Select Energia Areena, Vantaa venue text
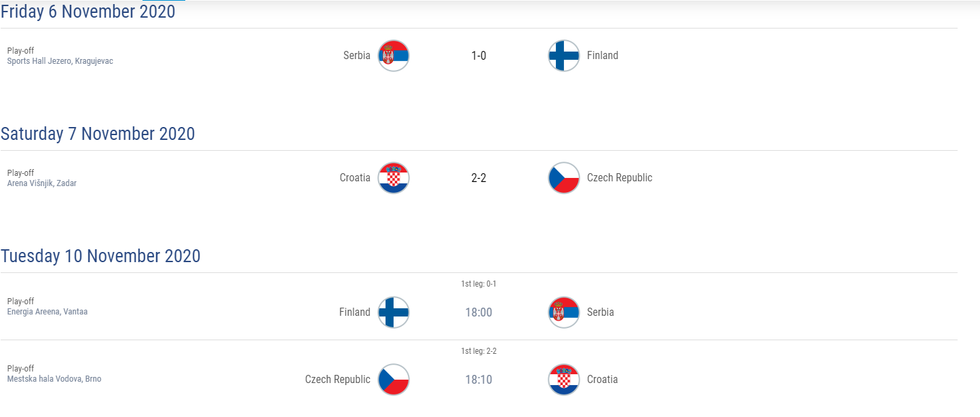The height and width of the screenshot is (417, 980). [48, 312]
